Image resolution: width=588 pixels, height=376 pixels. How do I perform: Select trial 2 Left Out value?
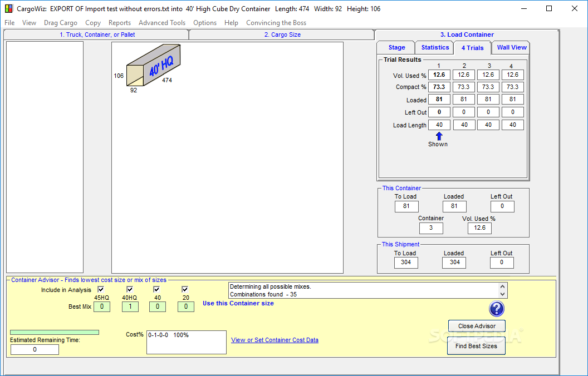pos(464,112)
